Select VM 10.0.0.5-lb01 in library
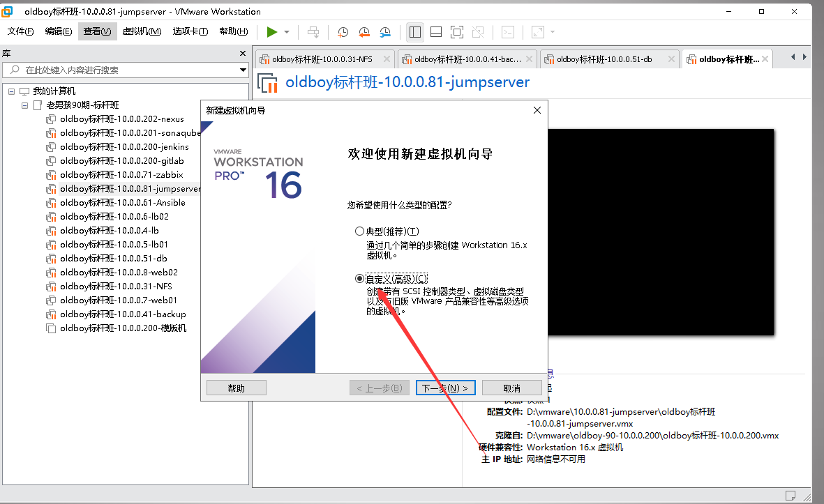This screenshot has width=824, height=504. [114, 244]
